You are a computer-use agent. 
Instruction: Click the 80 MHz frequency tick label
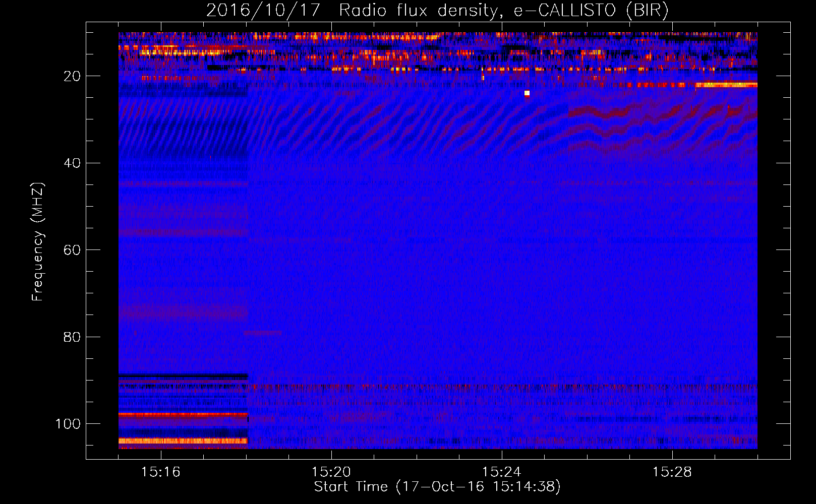[x=72, y=337]
